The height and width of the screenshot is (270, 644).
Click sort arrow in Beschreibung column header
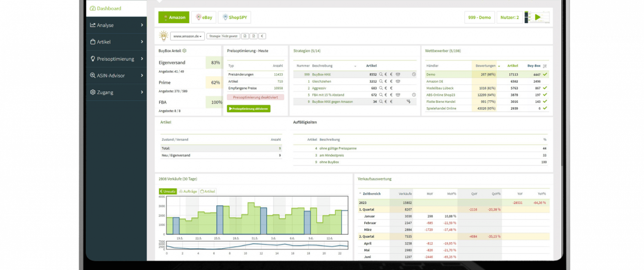click(355, 66)
